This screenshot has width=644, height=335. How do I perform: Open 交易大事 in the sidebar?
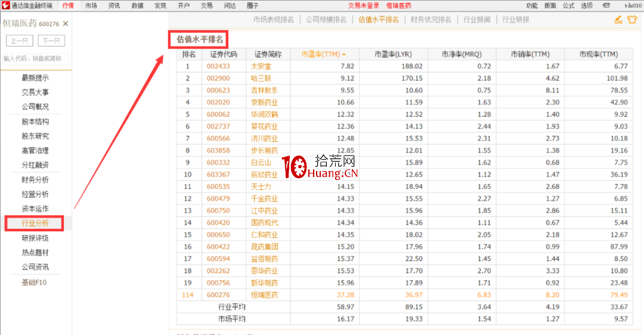pyautogui.click(x=35, y=92)
